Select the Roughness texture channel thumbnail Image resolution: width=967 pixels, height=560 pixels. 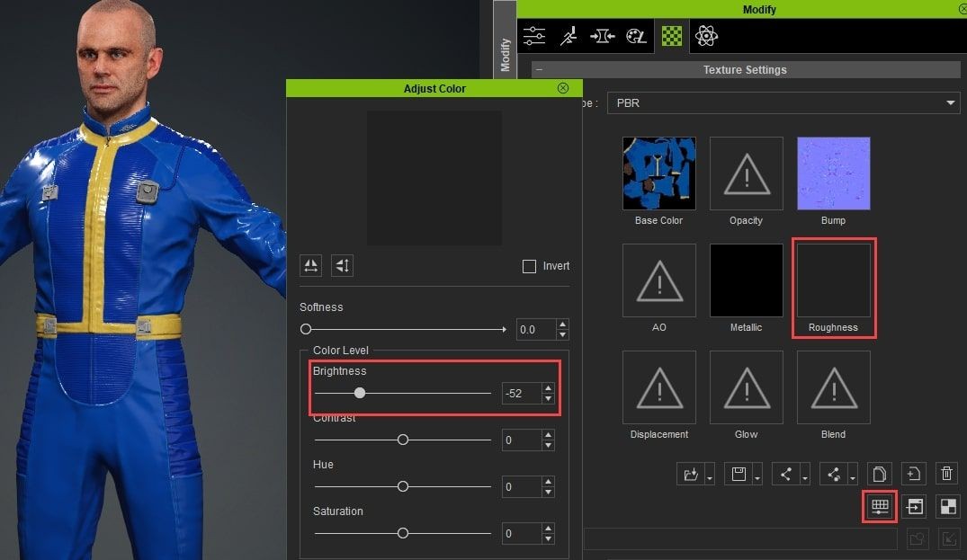pos(834,280)
